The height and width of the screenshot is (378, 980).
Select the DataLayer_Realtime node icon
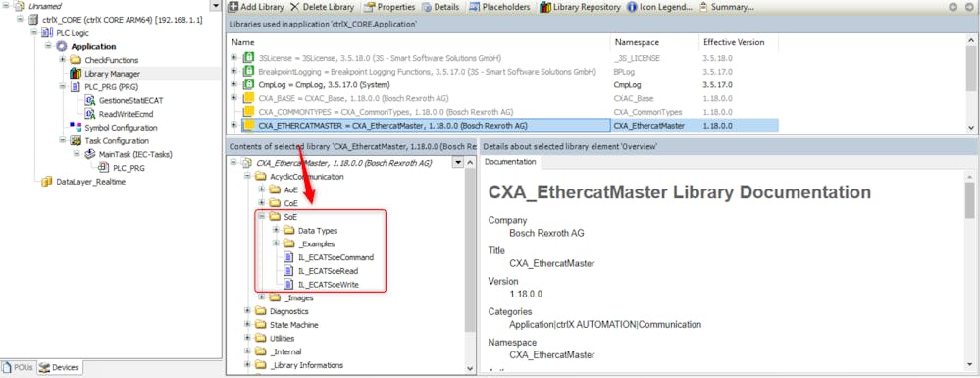tap(47, 182)
